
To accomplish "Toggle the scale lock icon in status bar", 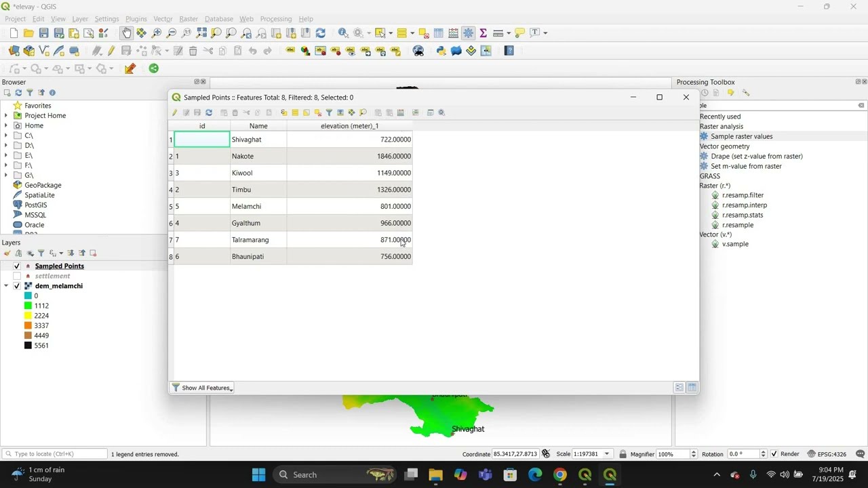I will click(623, 454).
